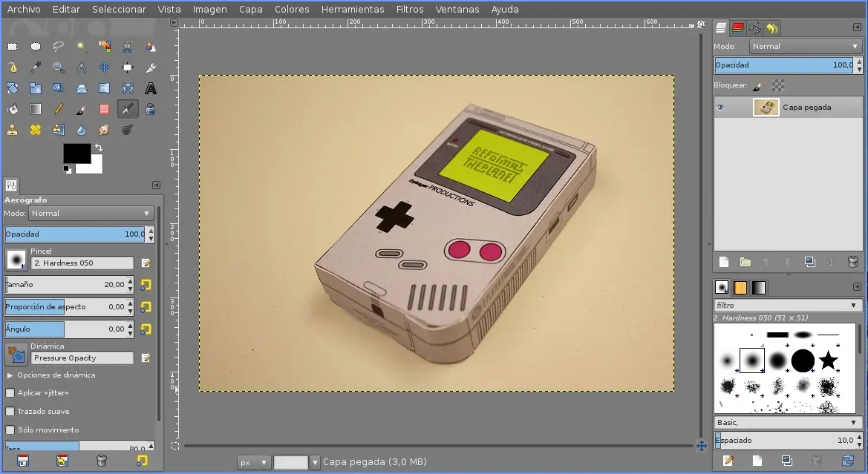The height and width of the screenshot is (474, 868).
Task: Click the black foreground color swatch
Action: tap(77, 154)
